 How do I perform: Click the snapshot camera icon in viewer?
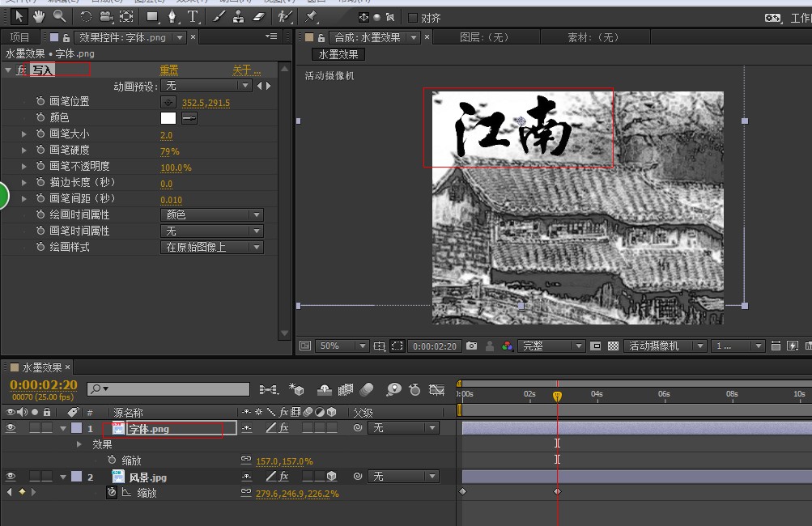(472, 346)
